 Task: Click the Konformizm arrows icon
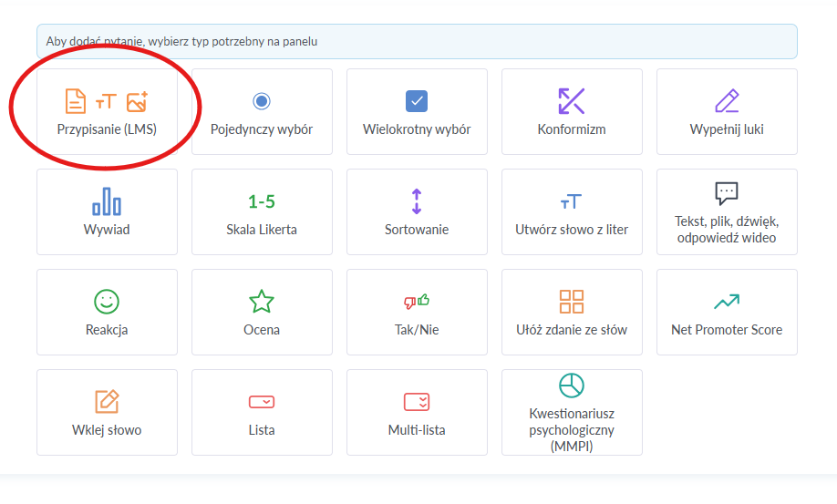572,101
